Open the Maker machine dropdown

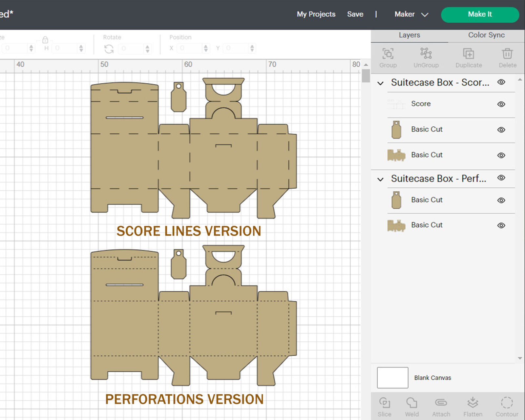point(411,14)
